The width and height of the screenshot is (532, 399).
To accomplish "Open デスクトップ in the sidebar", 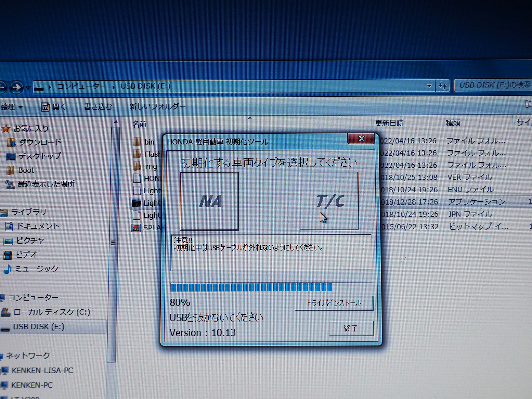I will click(x=40, y=156).
